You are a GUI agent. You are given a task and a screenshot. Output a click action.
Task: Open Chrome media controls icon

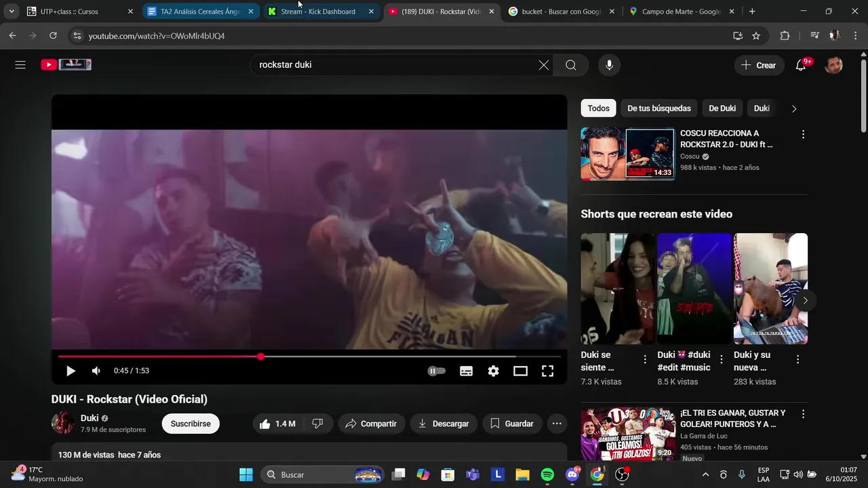(x=815, y=36)
